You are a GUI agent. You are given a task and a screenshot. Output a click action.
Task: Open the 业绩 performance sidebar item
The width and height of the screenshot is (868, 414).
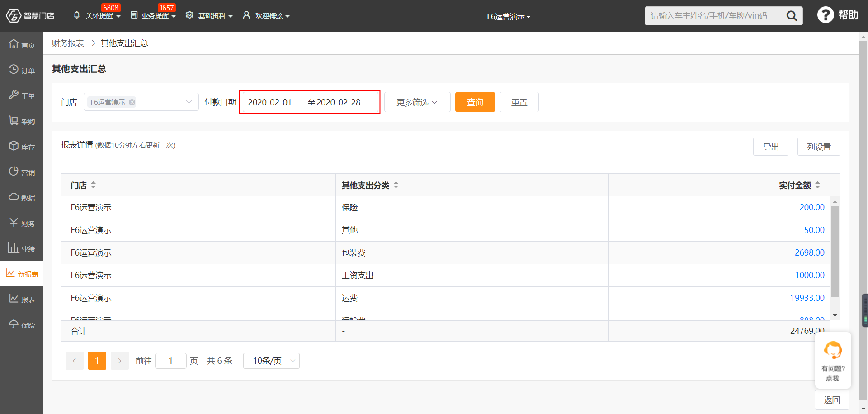[x=21, y=248]
